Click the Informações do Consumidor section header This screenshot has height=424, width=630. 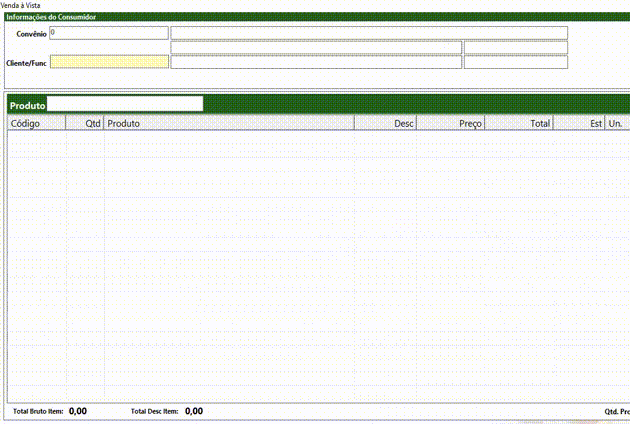[x=54, y=17]
